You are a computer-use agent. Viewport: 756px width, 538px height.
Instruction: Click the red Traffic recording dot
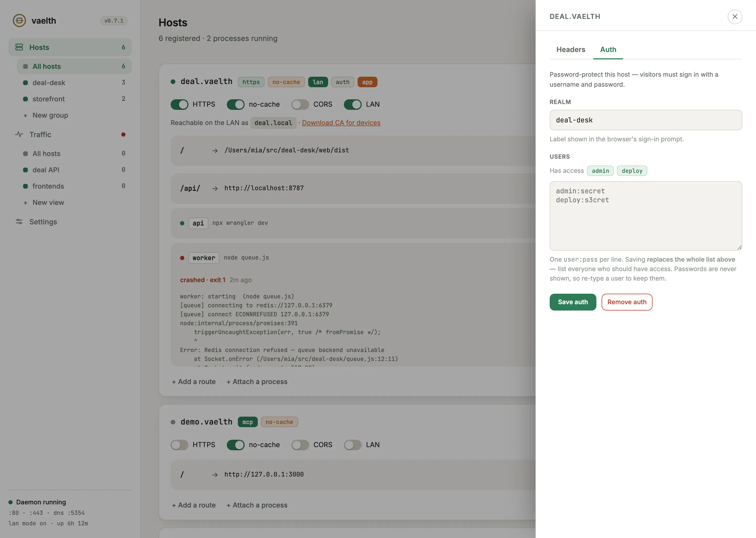[123, 134]
